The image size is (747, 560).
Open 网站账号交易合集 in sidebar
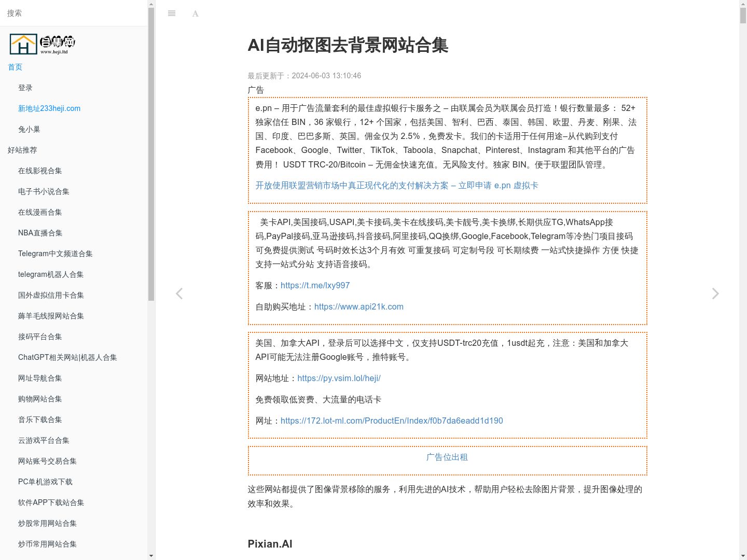tap(47, 461)
